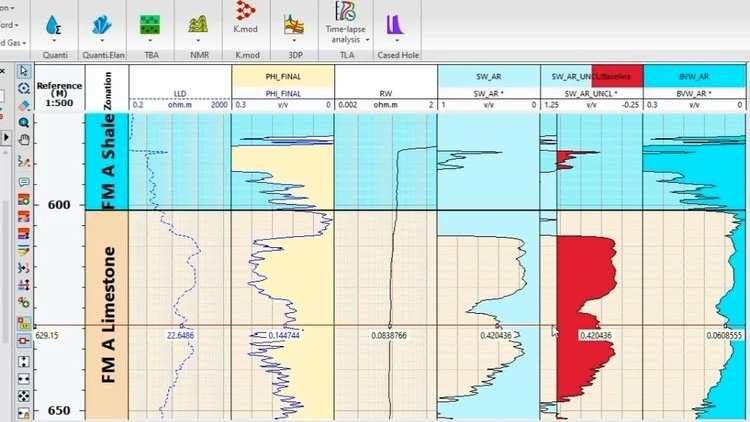
Task: Select the BVW_AR track header
Action: point(694,76)
